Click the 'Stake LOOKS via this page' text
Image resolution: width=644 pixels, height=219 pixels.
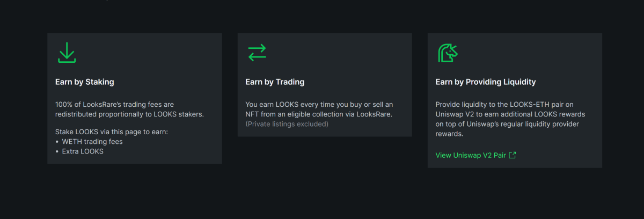coord(112,132)
